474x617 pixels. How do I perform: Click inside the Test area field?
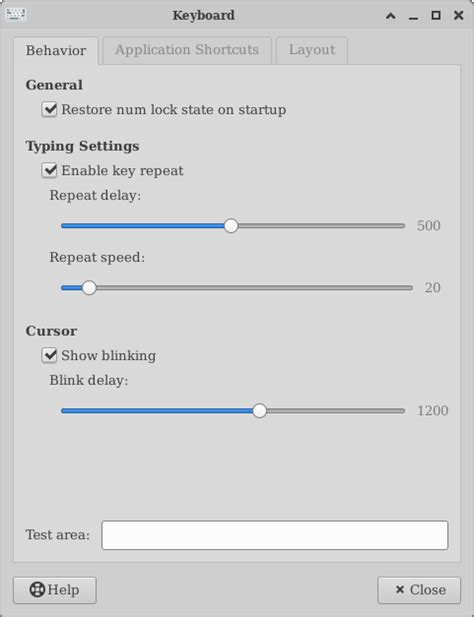(275, 535)
